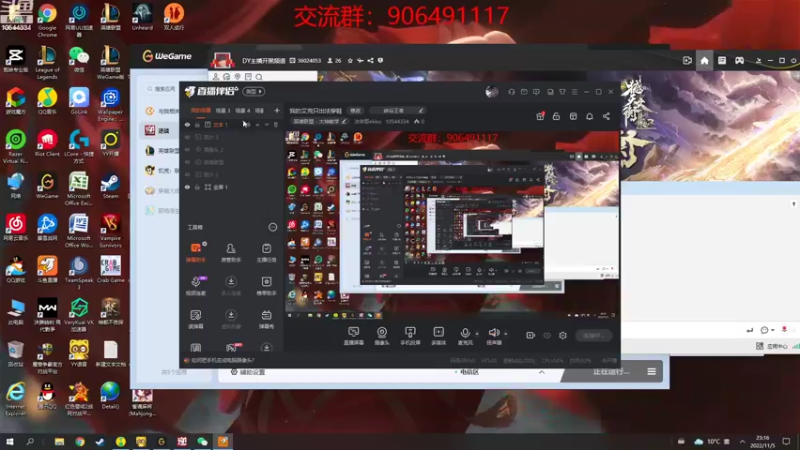Open the 弹幕助手 danmaku assistant tool
This screenshot has width=800, height=450.
[x=195, y=253]
